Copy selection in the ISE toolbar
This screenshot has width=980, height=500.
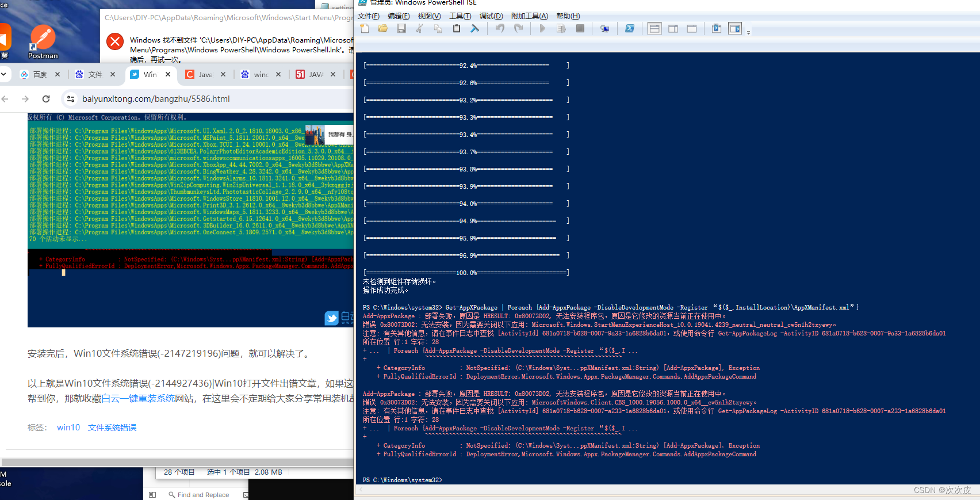tap(438, 29)
